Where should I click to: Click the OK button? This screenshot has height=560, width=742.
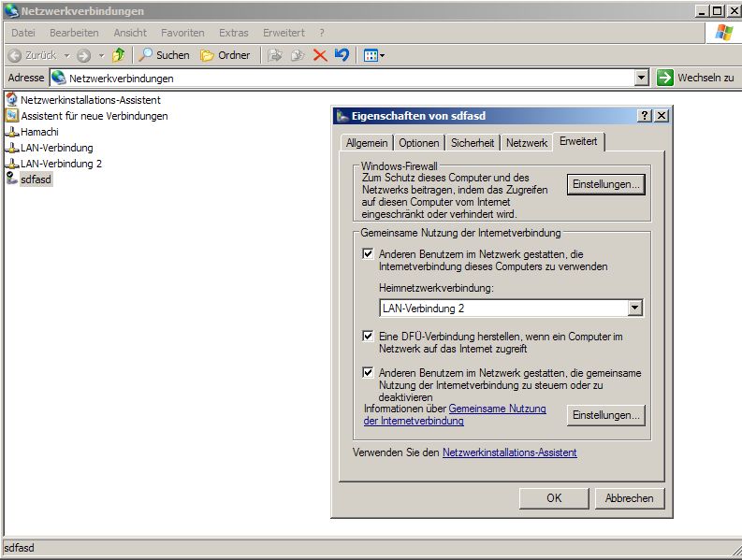click(x=554, y=498)
